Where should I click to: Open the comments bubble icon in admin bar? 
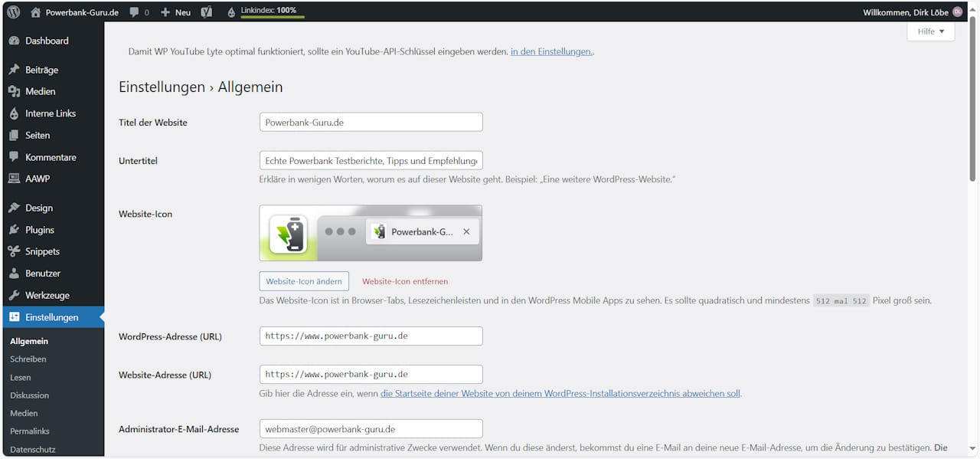tap(135, 12)
